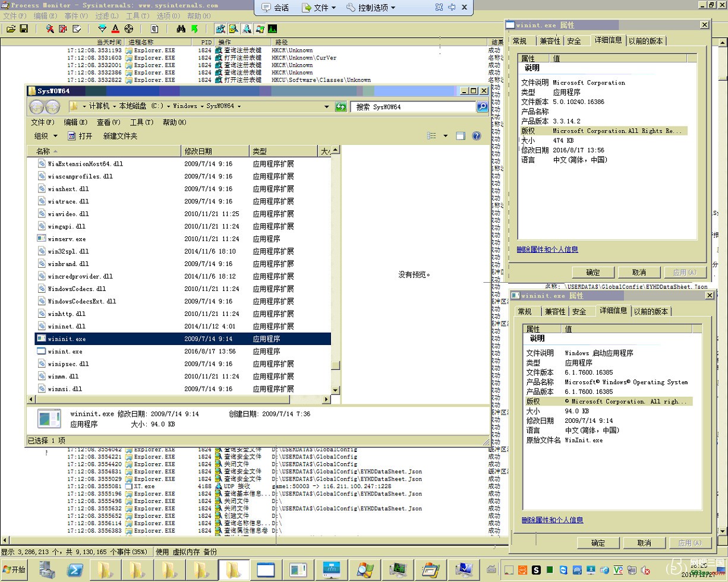Screen dimensions: 728x582
Task: Click the fullscreen icon on remote control bar
Action: (x=439, y=8)
